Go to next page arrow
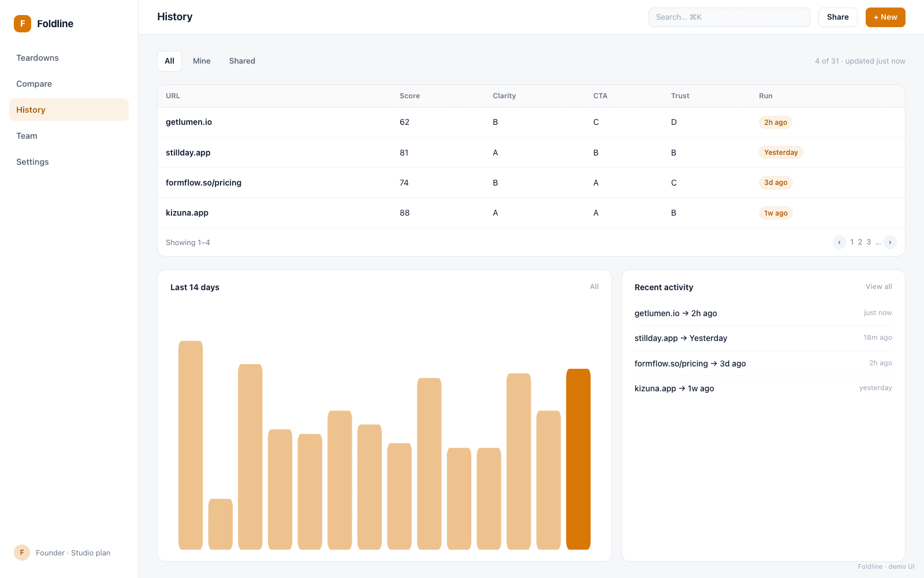The height and width of the screenshot is (578, 924). 890,242
